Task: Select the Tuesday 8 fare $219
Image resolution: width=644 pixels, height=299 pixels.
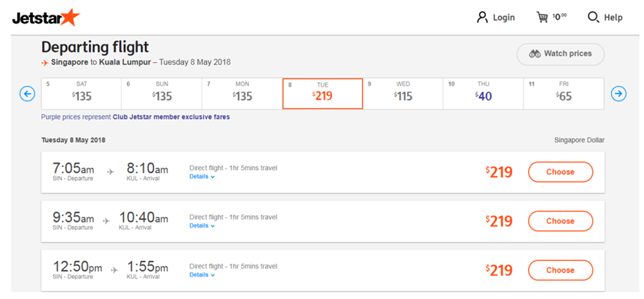Action: (323, 94)
